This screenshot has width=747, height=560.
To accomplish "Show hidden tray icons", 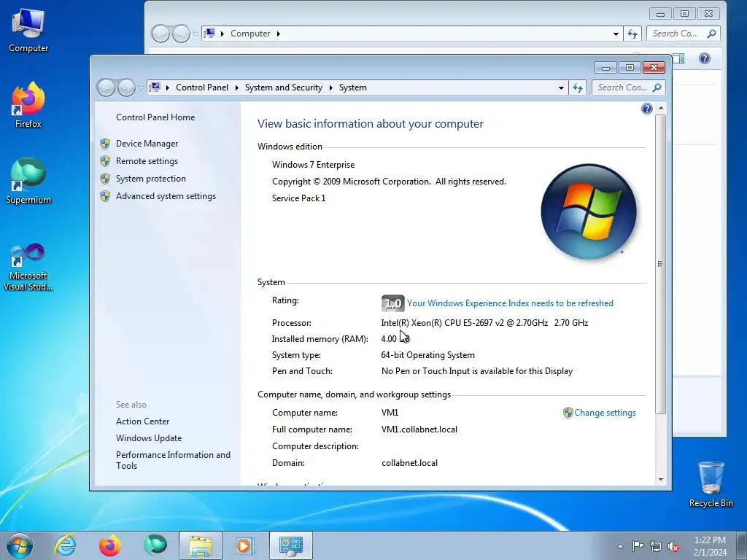I will tap(620, 547).
